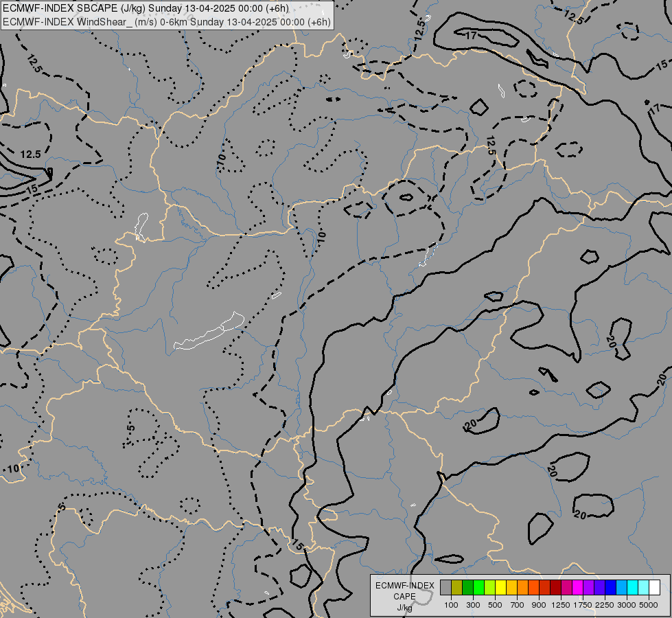Click the legend value 900
This screenshot has width=672, height=618.
pos(539,605)
